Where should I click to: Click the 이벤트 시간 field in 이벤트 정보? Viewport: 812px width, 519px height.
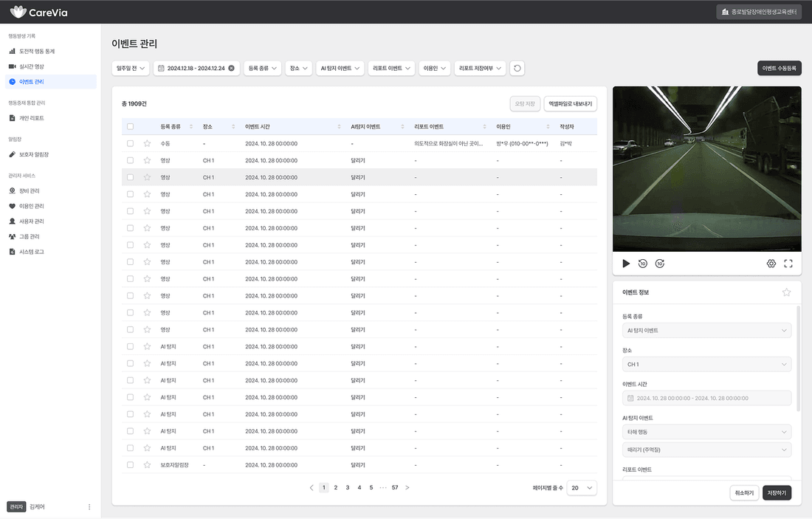pos(706,399)
